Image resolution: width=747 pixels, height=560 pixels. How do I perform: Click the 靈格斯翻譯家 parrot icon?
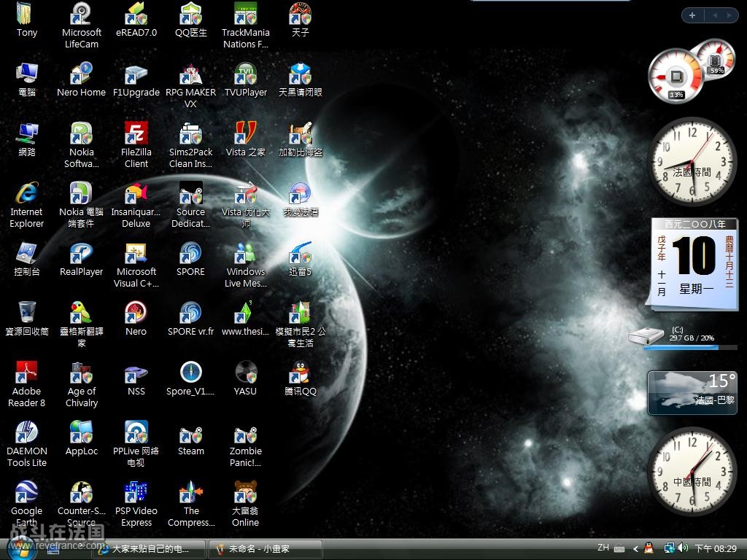pyautogui.click(x=82, y=312)
